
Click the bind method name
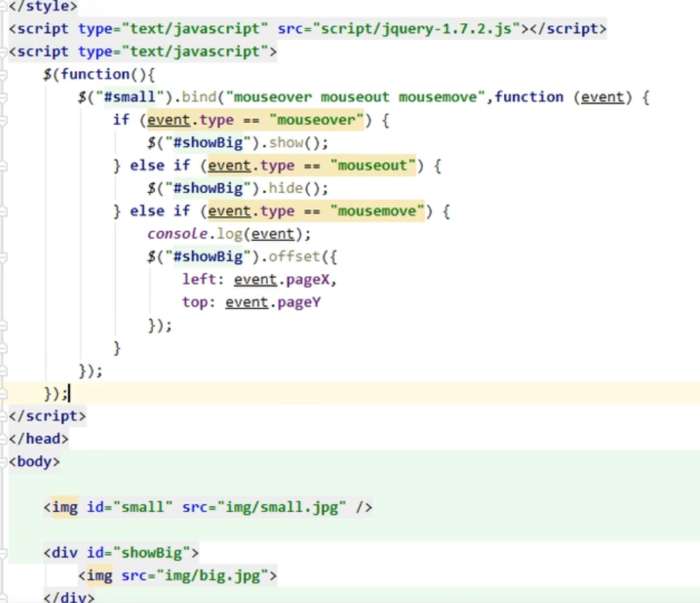tap(198, 97)
